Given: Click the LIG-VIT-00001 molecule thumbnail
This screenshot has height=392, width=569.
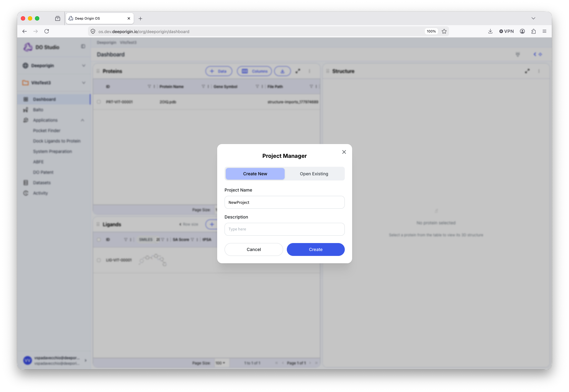Looking at the screenshot, I should click(153, 260).
